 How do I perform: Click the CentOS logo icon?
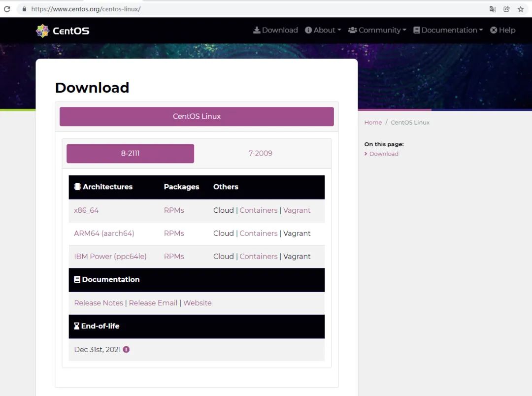point(42,30)
